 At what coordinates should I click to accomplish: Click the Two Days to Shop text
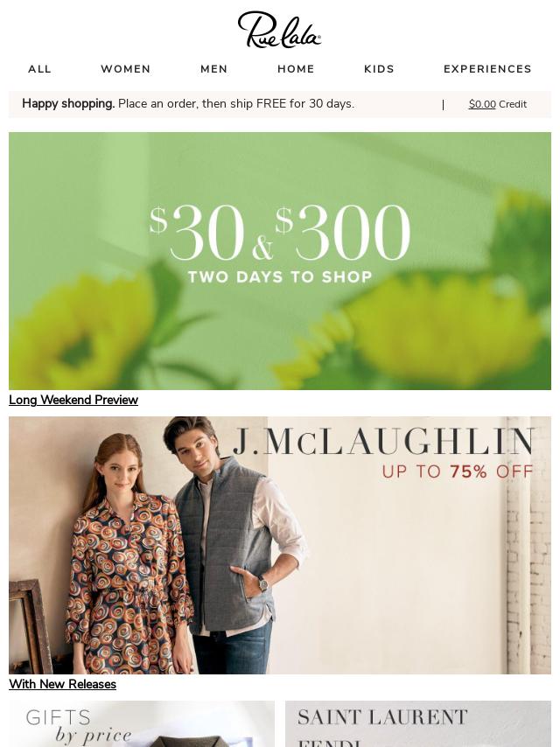coord(280,276)
